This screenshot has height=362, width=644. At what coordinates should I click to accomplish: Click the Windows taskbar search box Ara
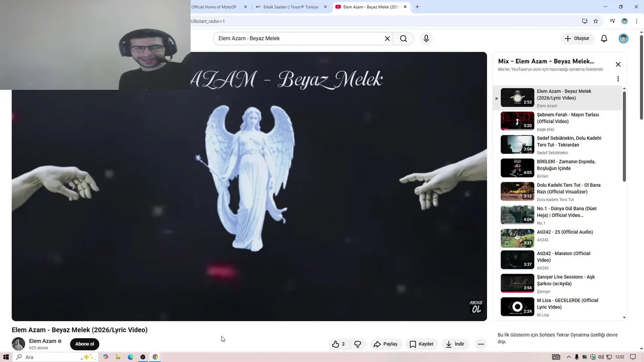click(55, 357)
